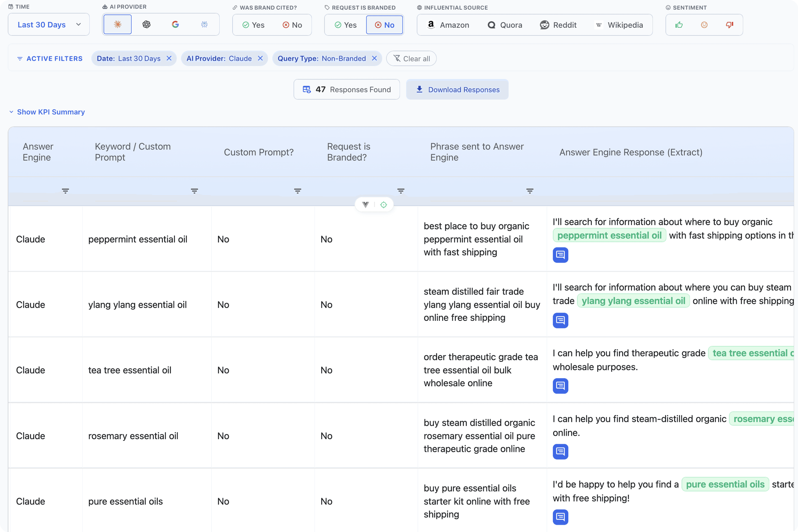798x532 pixels.
Task: Toggle Request Is Branded Yes option
Action: click(346, 25)
